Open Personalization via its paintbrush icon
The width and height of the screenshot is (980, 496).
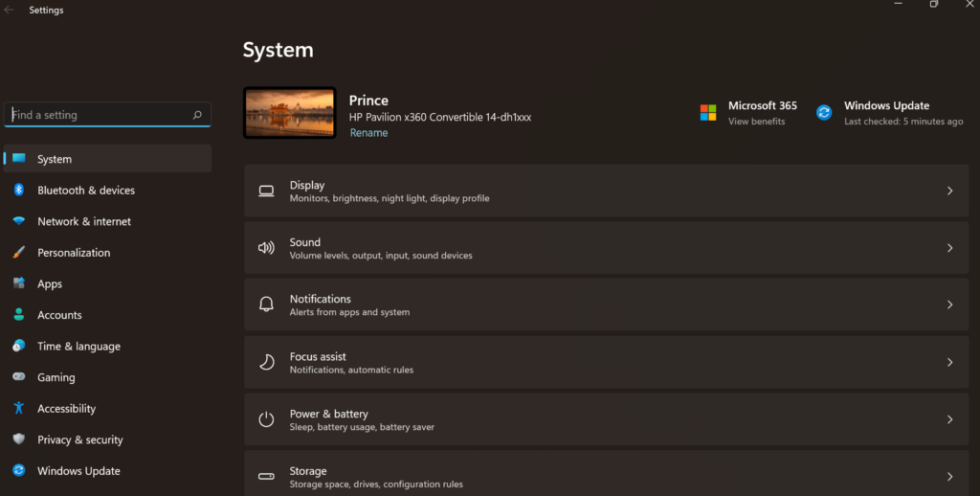tap(19, 252)
